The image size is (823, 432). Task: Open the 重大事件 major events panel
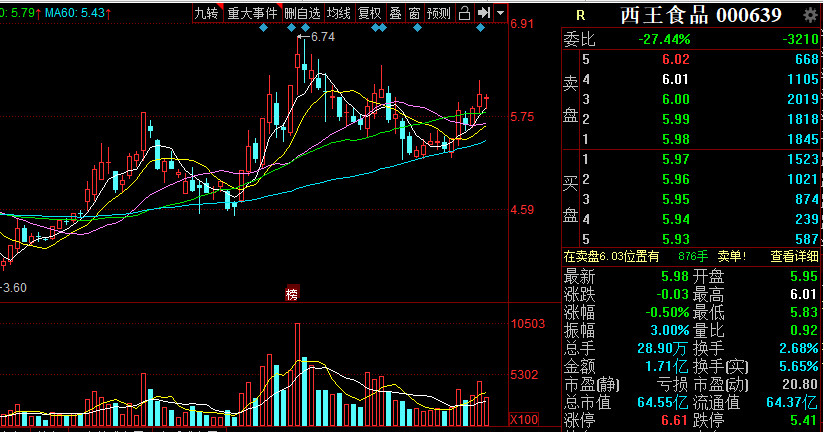pos(251,13)
